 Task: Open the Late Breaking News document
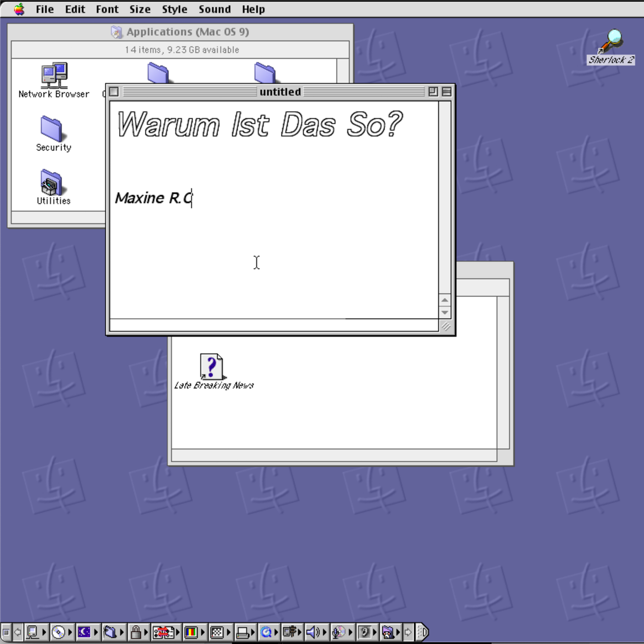[x=212, y=367]
